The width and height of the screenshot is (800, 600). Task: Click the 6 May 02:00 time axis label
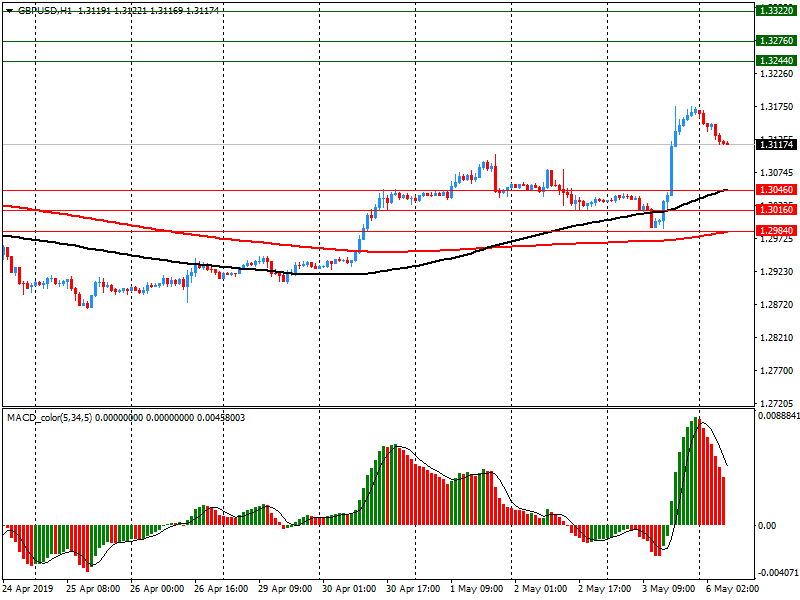click(x=731, y=590)
